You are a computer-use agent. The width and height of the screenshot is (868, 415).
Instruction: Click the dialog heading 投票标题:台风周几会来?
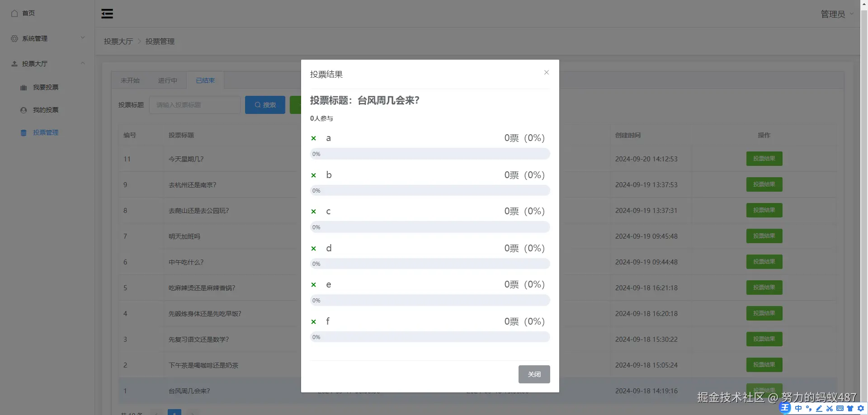click(x=365, y=100)
